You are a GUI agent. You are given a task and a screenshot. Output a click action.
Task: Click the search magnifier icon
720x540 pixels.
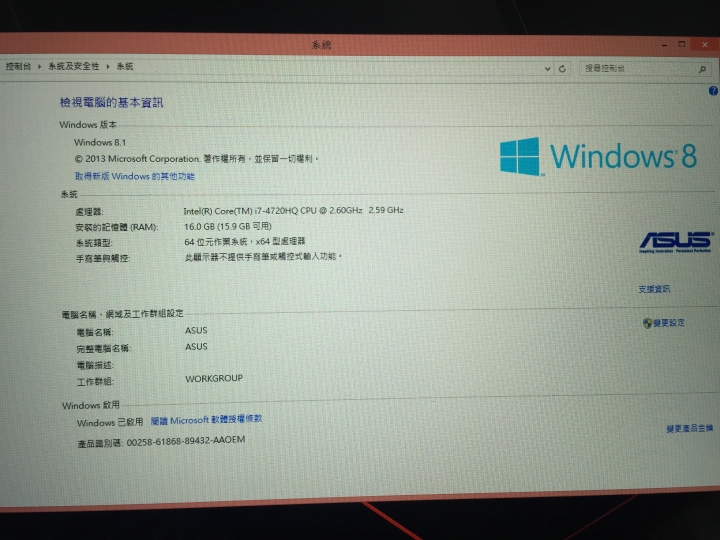(702, 69)
